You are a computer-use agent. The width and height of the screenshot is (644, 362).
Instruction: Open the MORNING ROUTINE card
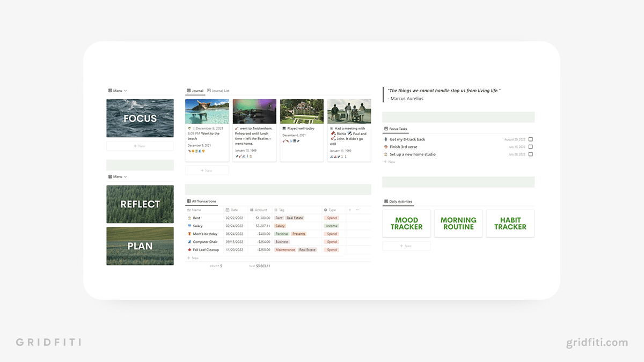458,224
